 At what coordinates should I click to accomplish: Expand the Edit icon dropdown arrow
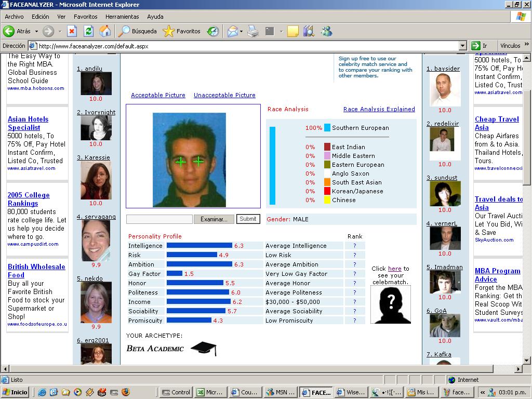281,31
